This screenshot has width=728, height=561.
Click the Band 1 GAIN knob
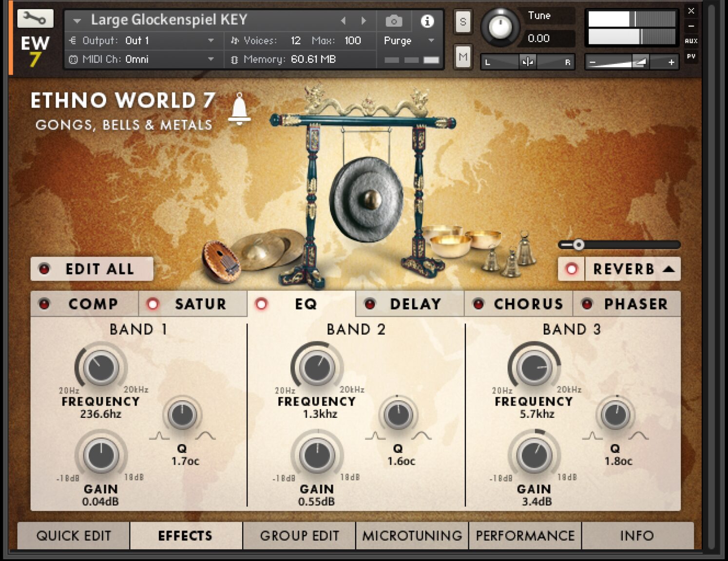pyautogui.click(x=101, y=456)
